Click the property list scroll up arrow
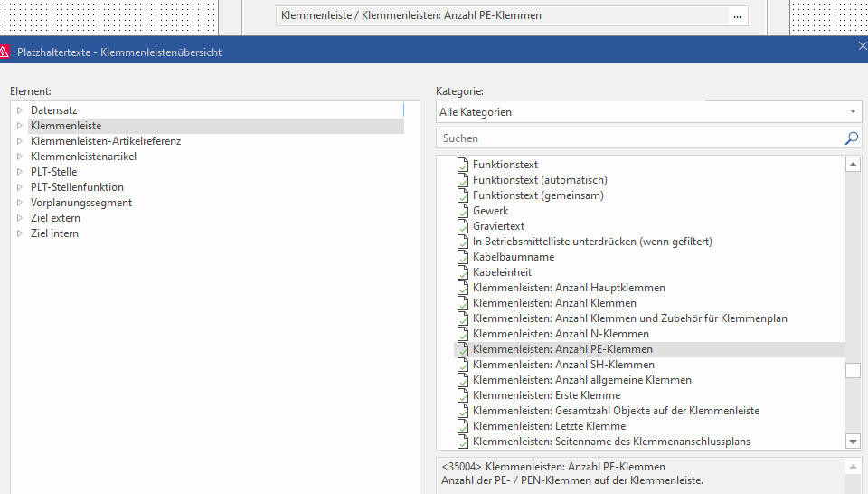 click(x=853, y=165)
